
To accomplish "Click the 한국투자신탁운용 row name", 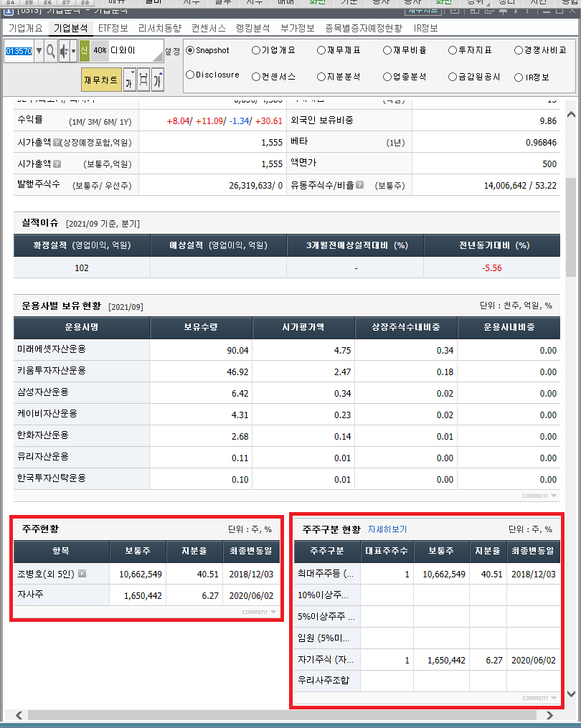I will [x=52, y=478].
